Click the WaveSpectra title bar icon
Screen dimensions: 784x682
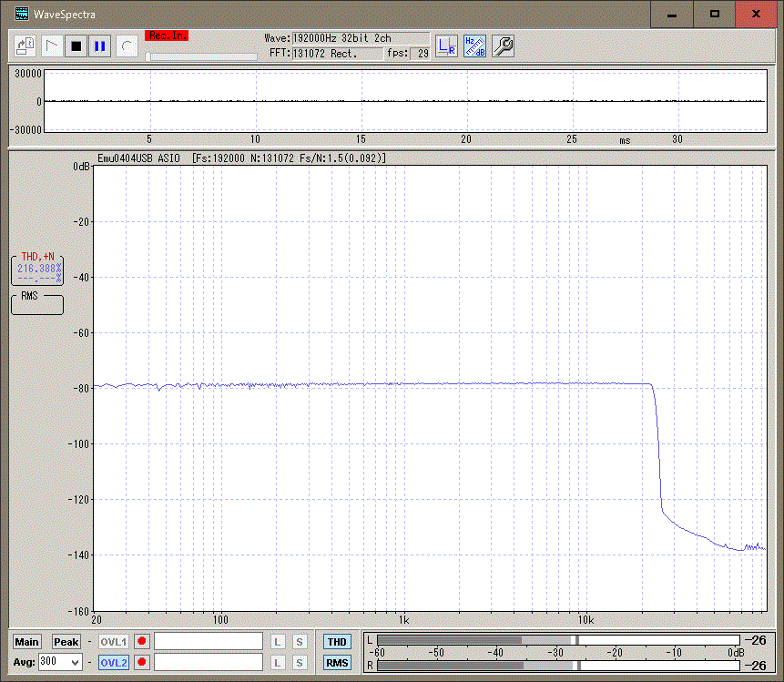(22, 14)
